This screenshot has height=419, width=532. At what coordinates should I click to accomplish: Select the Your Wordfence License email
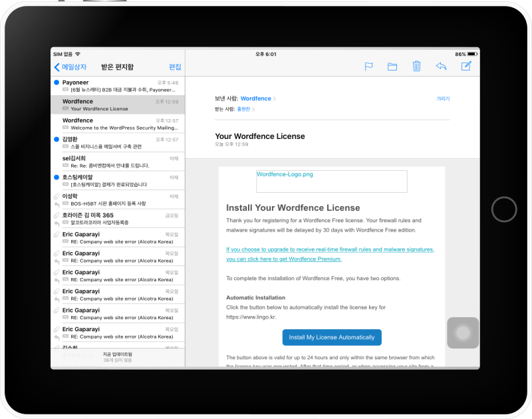click(118, 105)
